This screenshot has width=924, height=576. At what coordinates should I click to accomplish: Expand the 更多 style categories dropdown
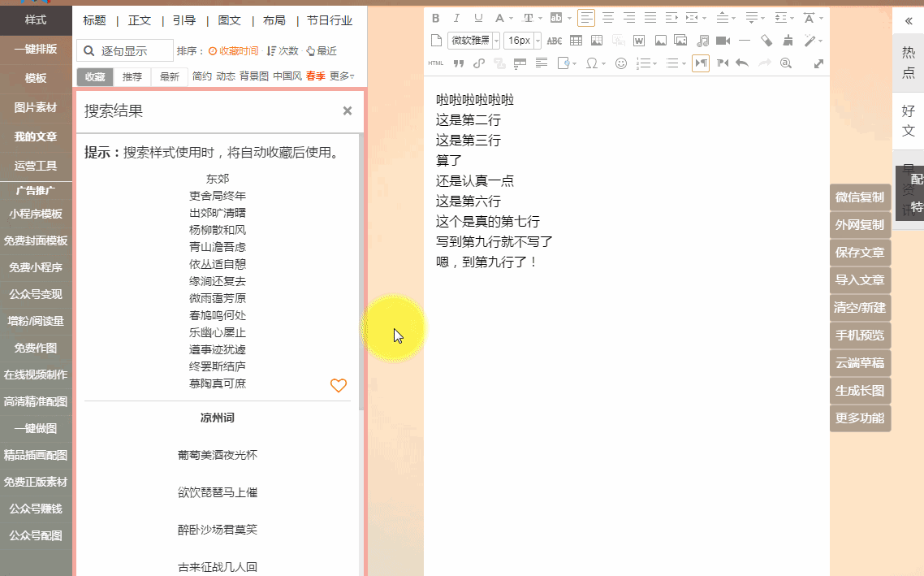coord(342,76)
